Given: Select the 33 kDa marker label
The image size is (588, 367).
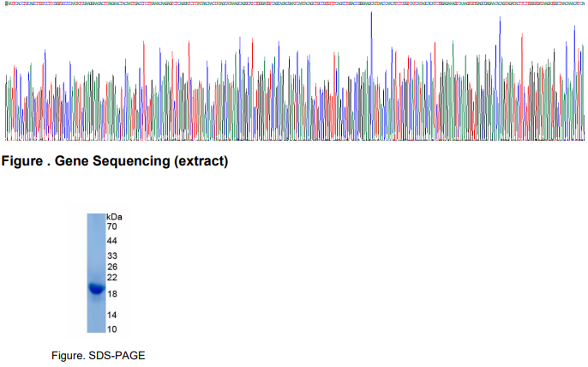Looking at the screenshot, I should [x=111, y=256].
